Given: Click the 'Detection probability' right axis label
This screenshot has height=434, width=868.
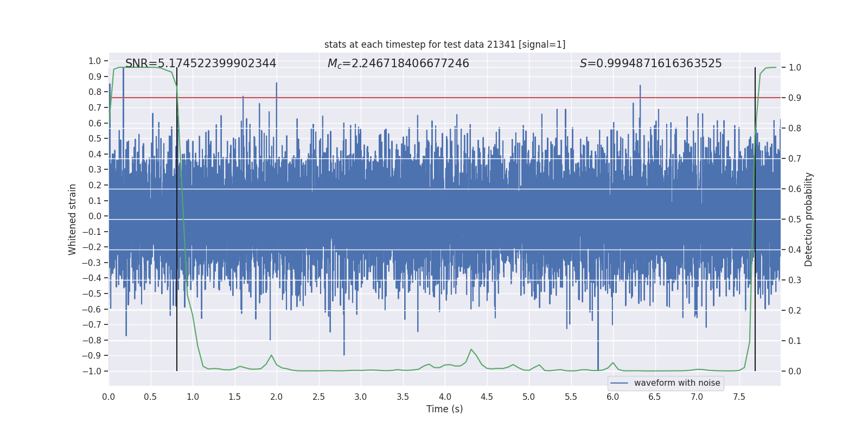Looking at the screenshot, I should click(x=809, y=219).
